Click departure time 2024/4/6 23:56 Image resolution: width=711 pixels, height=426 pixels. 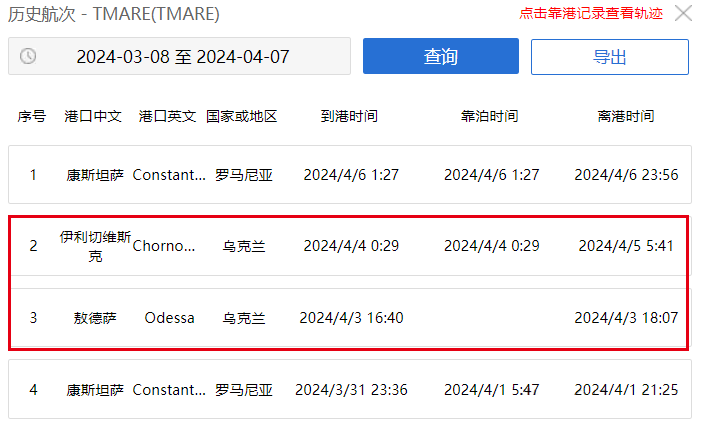(626, 175)
